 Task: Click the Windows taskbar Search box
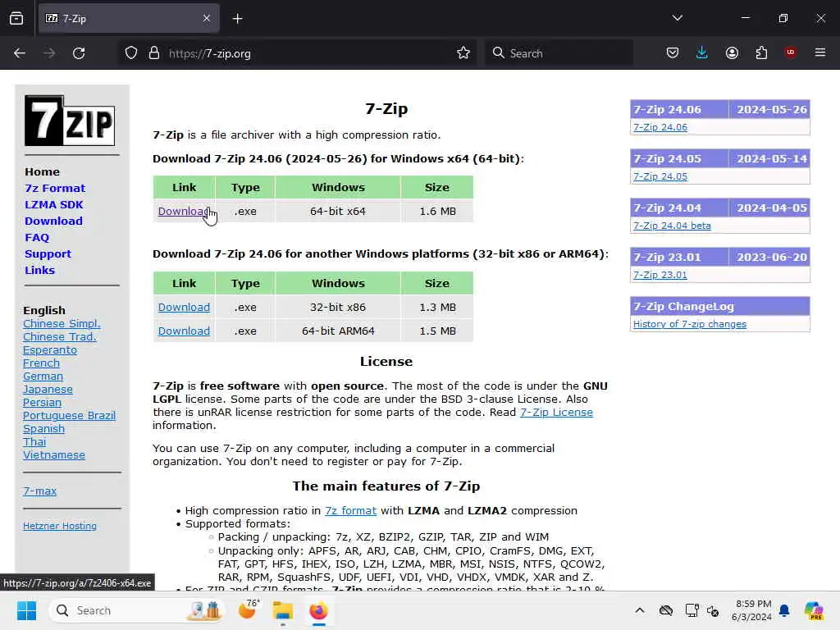[x=138, y=610]
